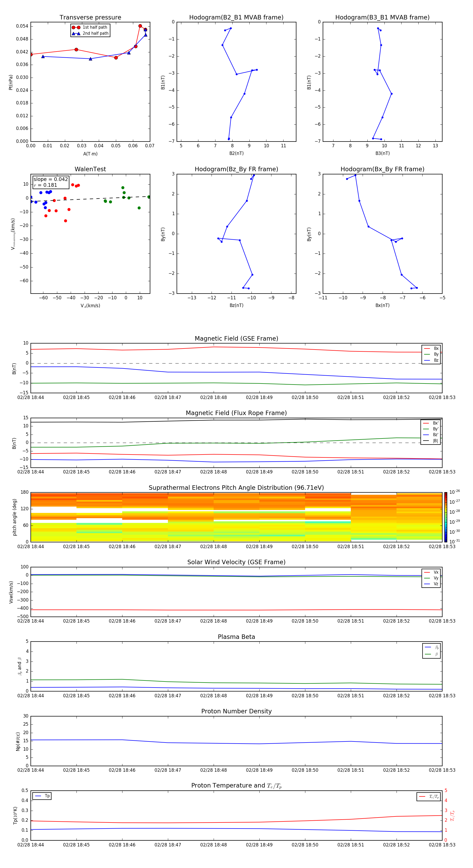Click the "Hodogram(Bz_By FR frame)" title
The height and width of the screenshot is (868, 473).
coord(236,169)
